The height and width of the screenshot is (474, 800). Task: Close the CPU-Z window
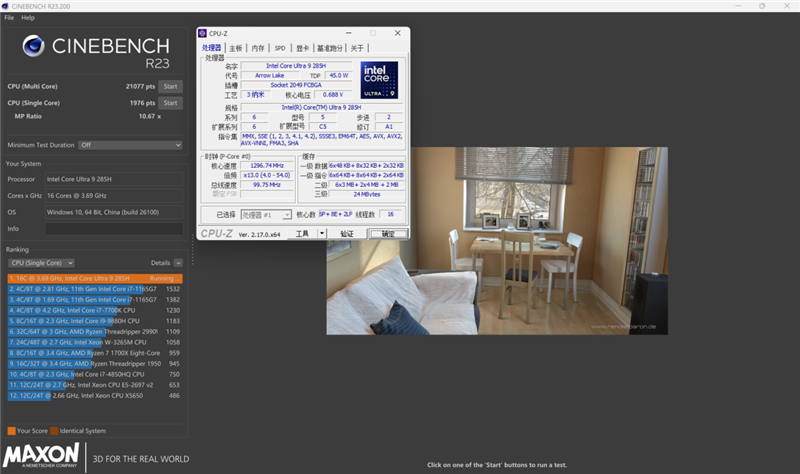[397, 33]
